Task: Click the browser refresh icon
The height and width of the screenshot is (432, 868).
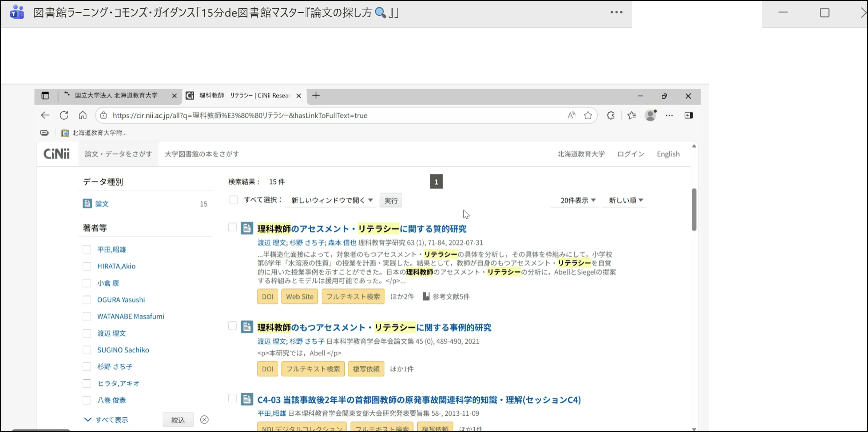Action: [x=64, y=116]
